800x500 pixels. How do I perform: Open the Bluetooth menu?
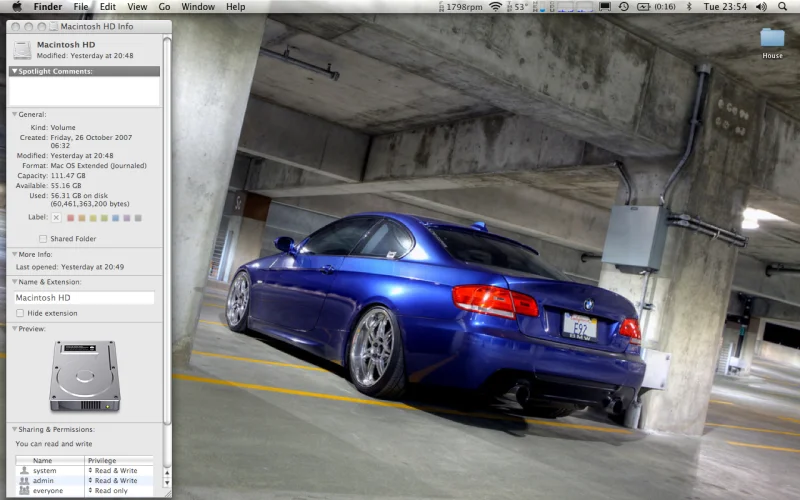tap(689, 7)
